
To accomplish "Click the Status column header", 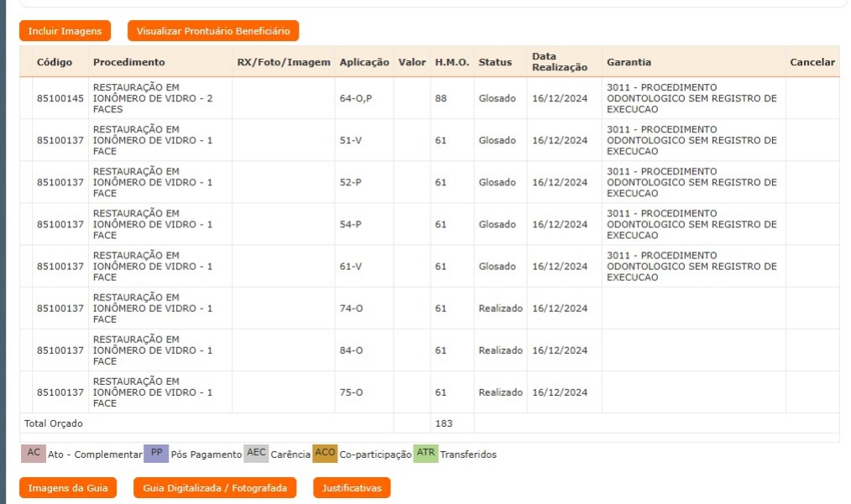I will [x=495, y=62].
